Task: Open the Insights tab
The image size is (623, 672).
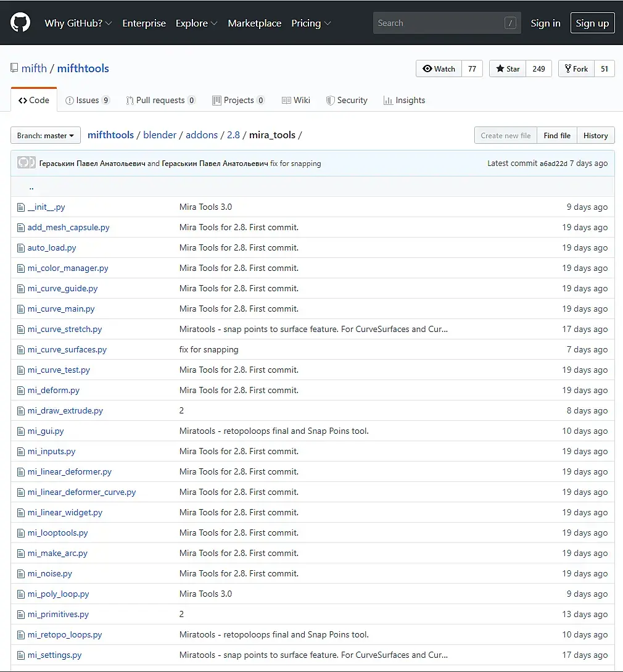Action: 404,101
